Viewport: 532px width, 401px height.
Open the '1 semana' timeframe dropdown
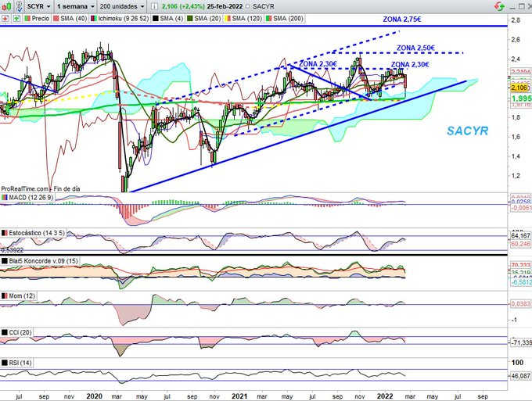pos(75,6)
